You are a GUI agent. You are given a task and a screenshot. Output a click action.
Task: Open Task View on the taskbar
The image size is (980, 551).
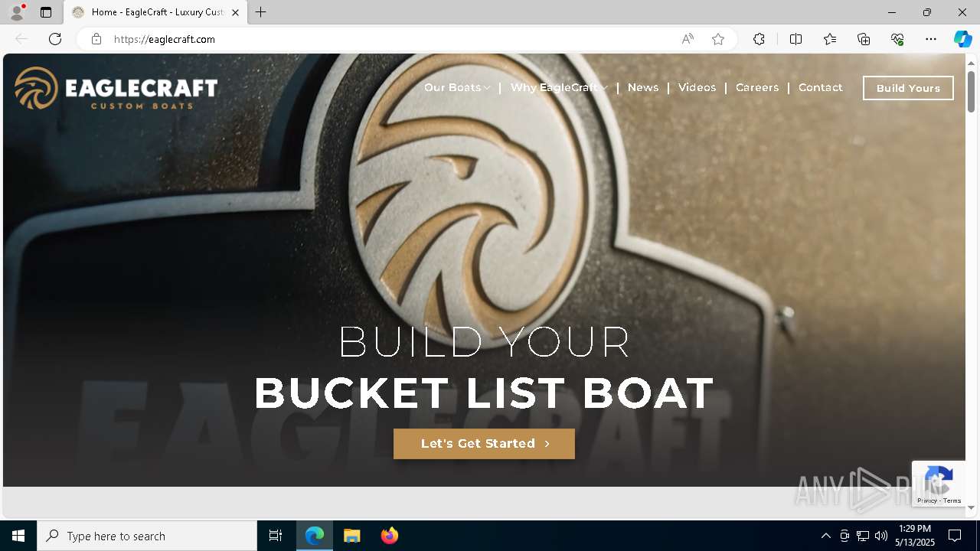(276, 536)
